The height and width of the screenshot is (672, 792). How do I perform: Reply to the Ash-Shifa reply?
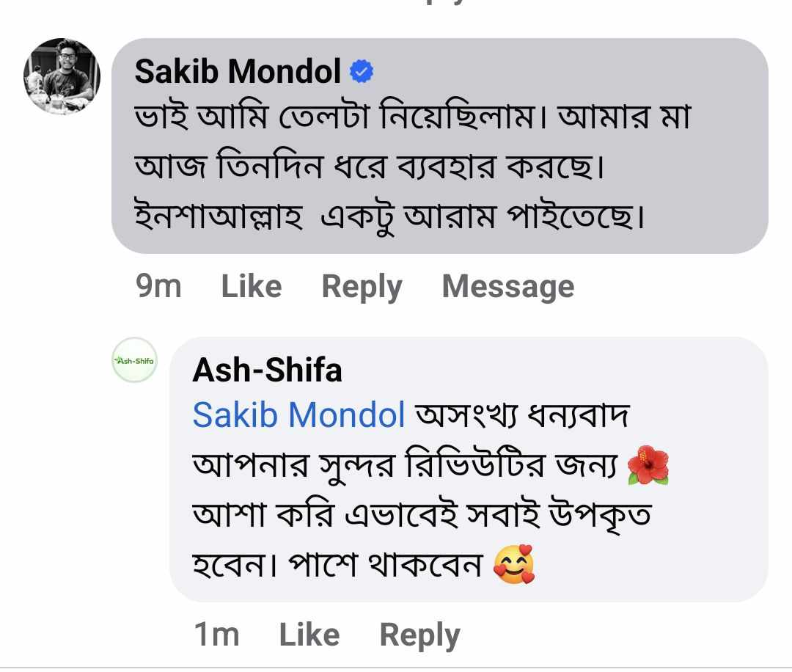(x=419, y=635)
